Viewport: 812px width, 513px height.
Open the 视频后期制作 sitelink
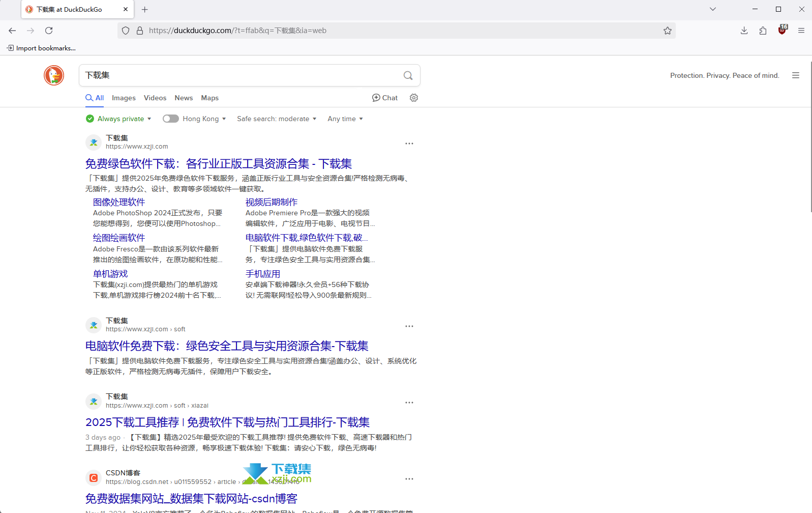coord(272,202)
